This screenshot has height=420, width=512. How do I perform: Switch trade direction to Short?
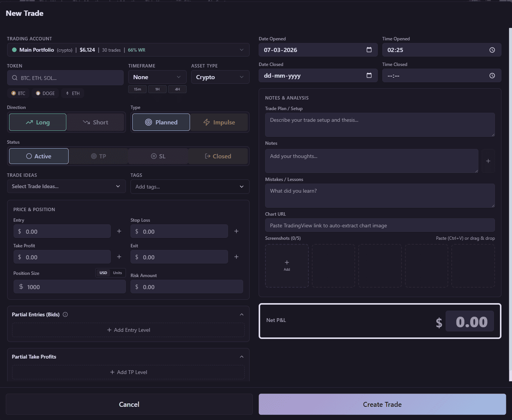pyautogui.click(x=95, y=122)
